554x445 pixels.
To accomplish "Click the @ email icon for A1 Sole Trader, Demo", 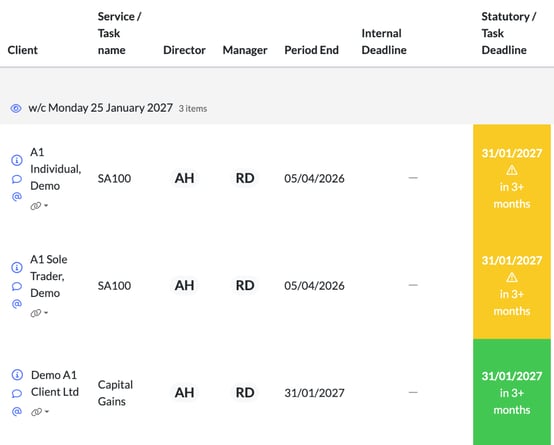I will click(17, 304).
